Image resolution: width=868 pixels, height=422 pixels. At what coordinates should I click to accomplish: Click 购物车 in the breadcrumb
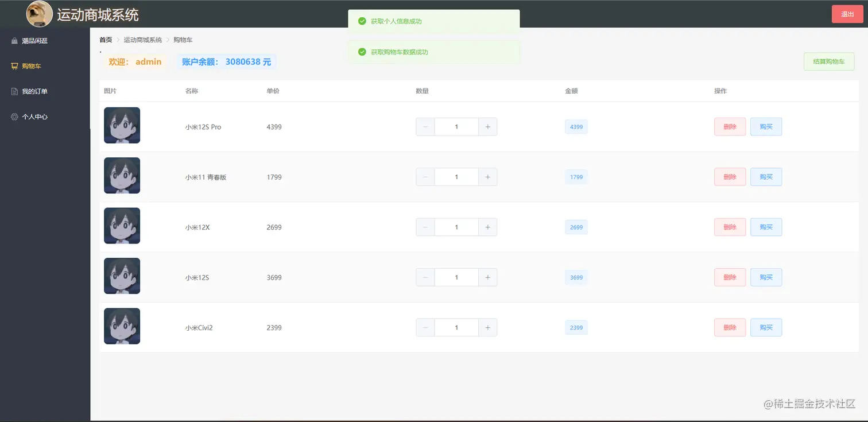tap(183, 40)
